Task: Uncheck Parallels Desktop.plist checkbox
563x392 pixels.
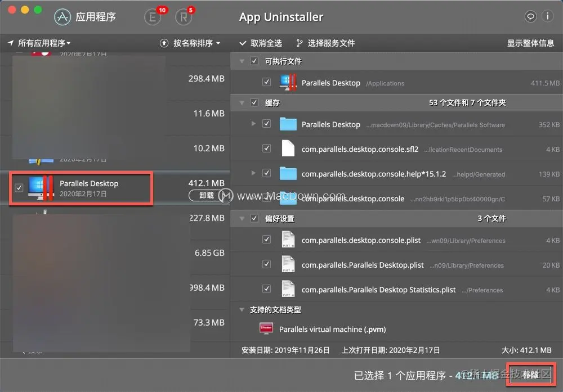Action: (x=266, y=264)
